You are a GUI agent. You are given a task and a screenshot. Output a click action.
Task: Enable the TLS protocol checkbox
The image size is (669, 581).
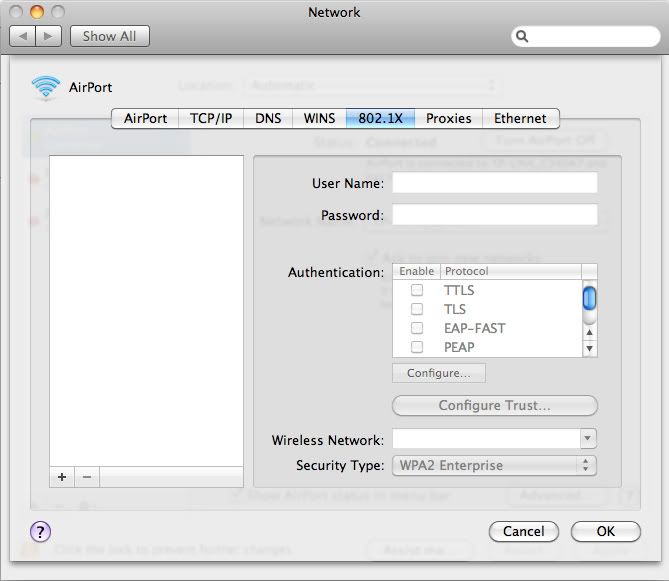417,309
